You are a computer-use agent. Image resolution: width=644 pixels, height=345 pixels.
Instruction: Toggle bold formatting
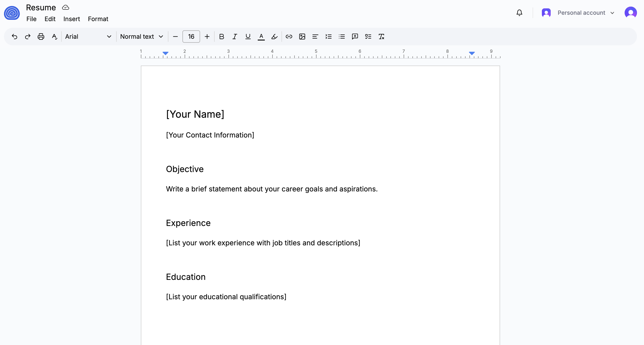click(x=221, y=37)
